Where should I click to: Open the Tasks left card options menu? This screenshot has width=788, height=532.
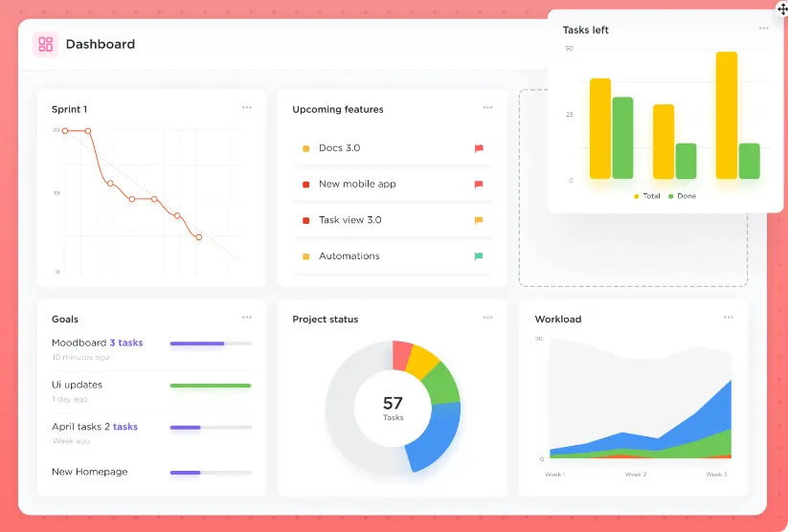[763, 28]
